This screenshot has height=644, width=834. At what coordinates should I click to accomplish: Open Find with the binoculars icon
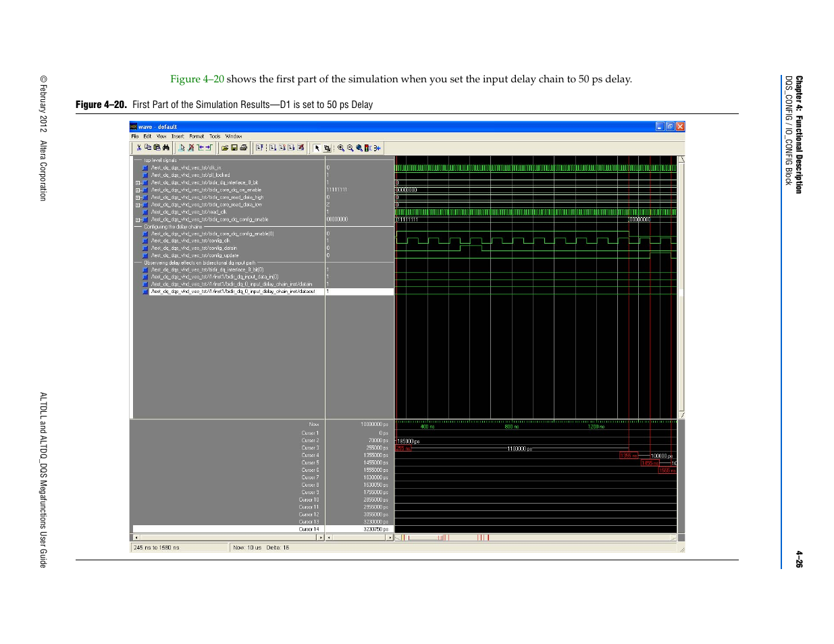(x=166, y=148)
